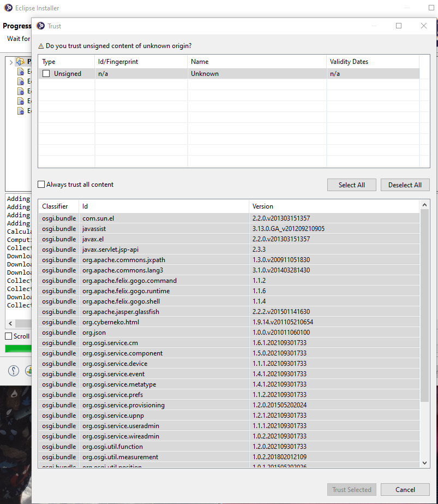Click Select All button
Screen dimensions: 438x504
352,185
